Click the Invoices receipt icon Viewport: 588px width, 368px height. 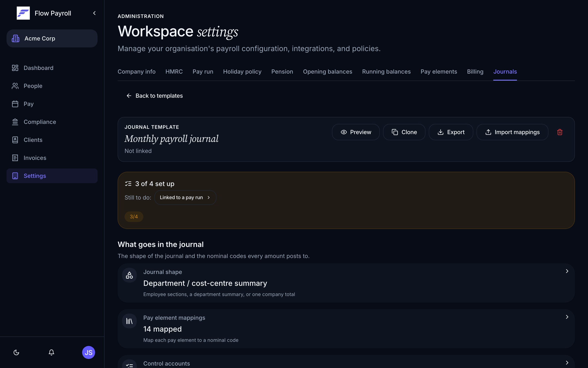pos(15,158)
